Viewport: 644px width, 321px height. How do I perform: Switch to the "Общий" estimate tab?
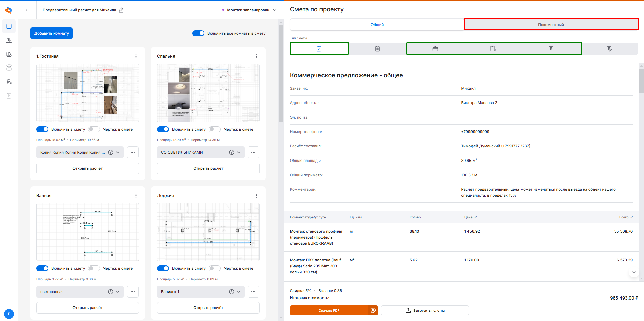377,25
